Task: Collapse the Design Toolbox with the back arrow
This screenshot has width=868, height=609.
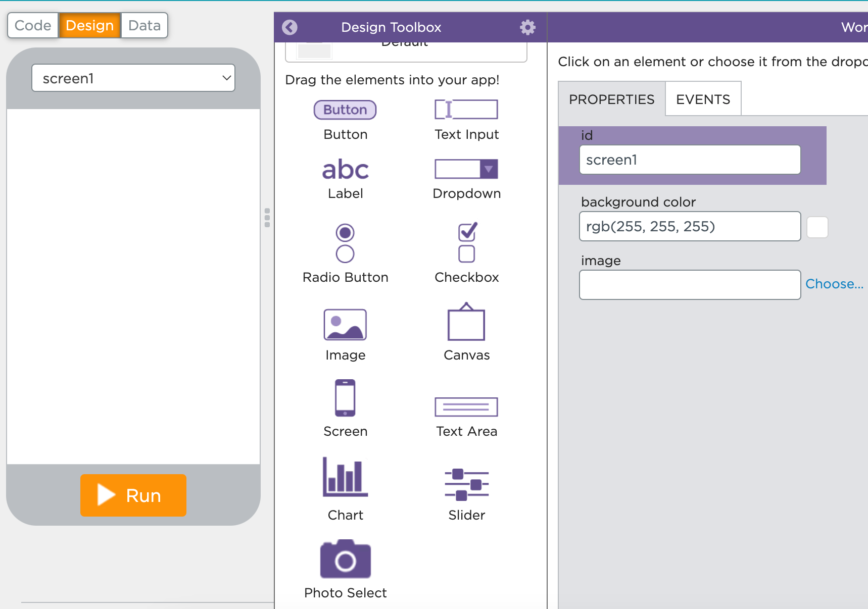Action: click(290, 27)
